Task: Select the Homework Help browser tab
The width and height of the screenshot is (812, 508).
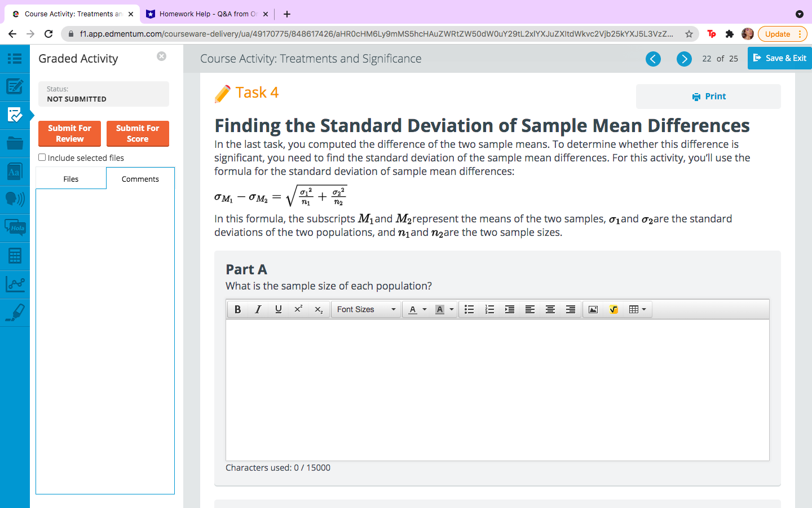Action: [208, 14]
